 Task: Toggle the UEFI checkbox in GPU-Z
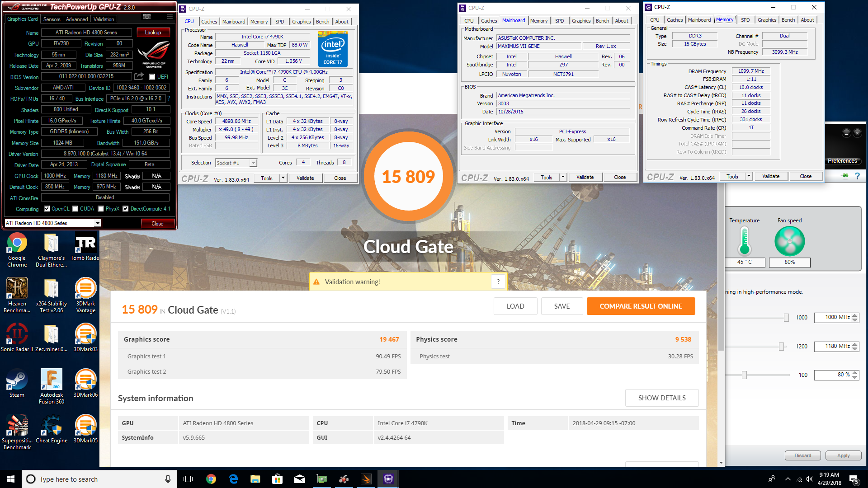tap(152, 77)
